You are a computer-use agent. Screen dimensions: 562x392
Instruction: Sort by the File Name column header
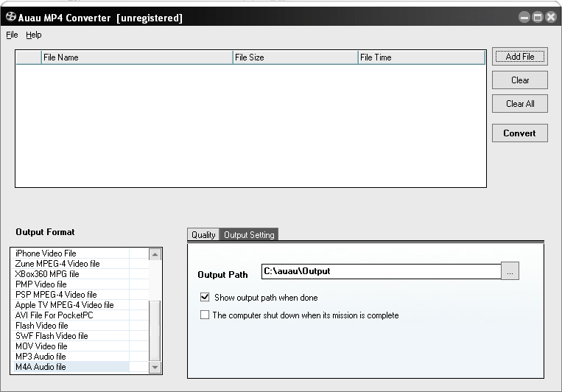(x=137, y=57)
